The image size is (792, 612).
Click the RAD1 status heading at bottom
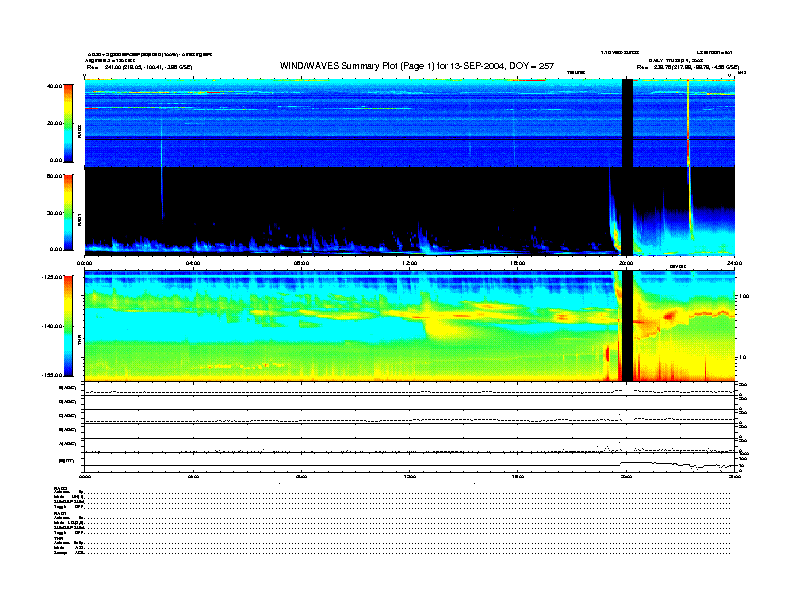58,513
